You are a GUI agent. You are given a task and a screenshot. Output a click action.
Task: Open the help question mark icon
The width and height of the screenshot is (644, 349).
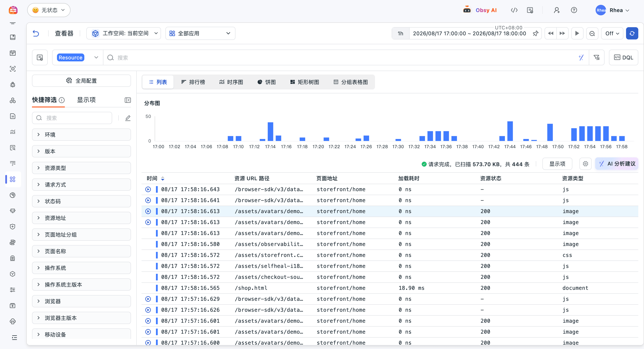click(x=574, y=10)
